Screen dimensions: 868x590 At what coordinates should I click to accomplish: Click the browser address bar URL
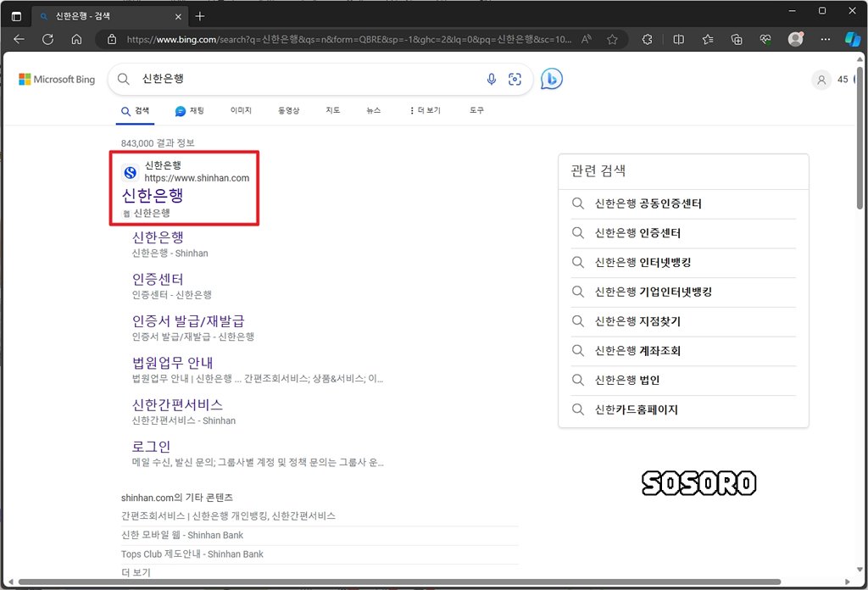coord(348,39)
